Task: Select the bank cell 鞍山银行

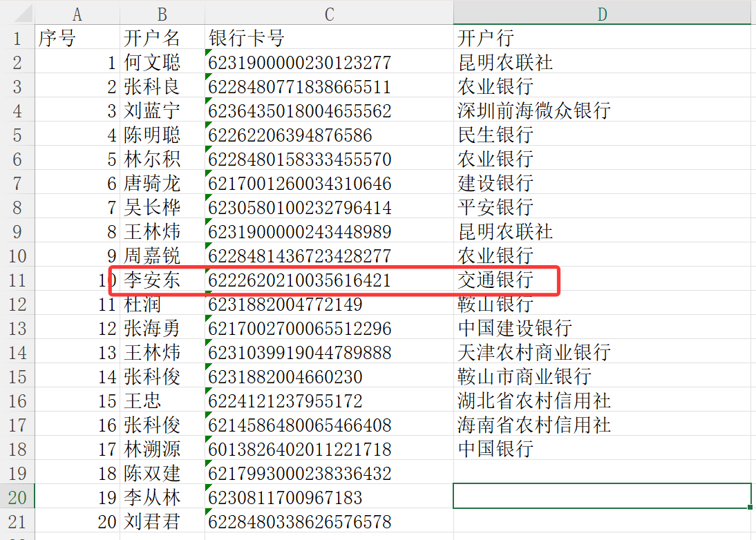Action: pyautogui.click(x=602, y=304)
